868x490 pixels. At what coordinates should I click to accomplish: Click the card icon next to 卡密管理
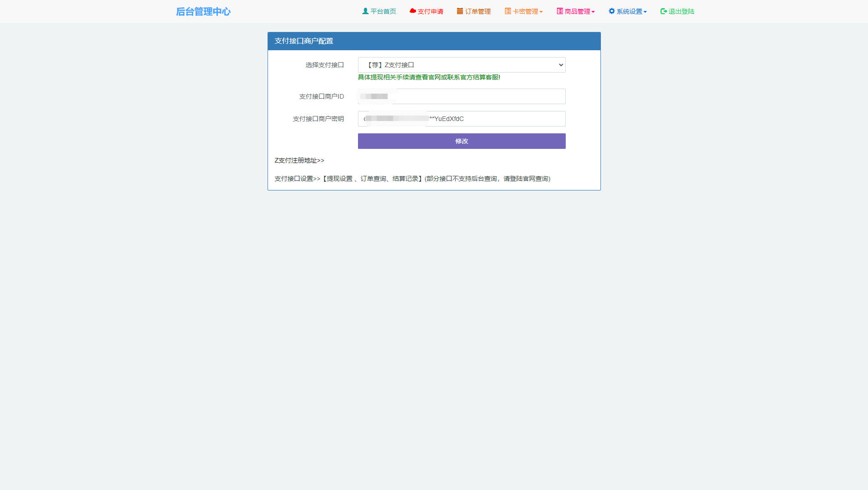tap(507, 11)
